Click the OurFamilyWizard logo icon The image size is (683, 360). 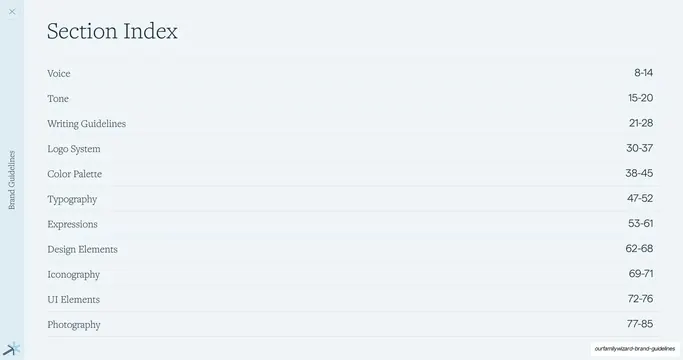(x=12, y=349)
